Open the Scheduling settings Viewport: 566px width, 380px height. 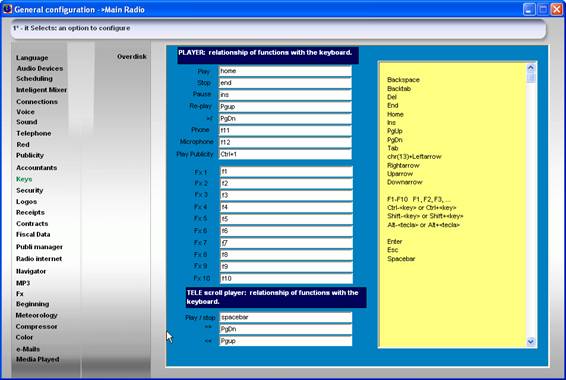coord(34,78)
